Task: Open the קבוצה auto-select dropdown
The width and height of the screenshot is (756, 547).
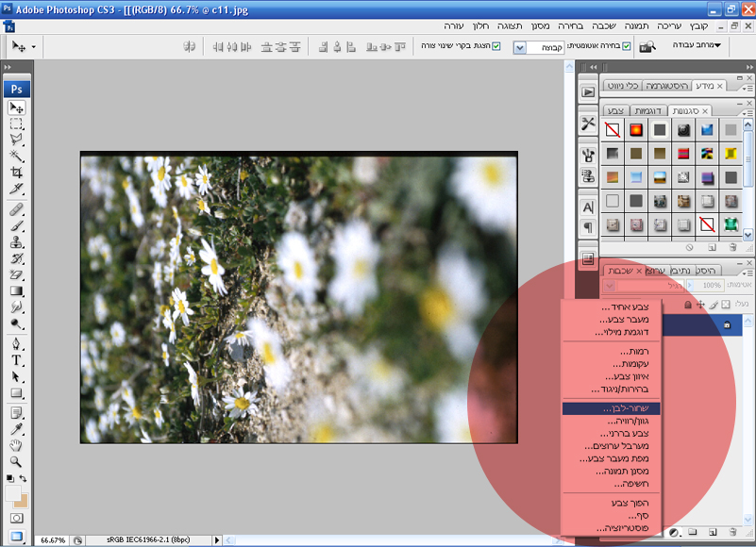Action: click(x=519, y=48)
